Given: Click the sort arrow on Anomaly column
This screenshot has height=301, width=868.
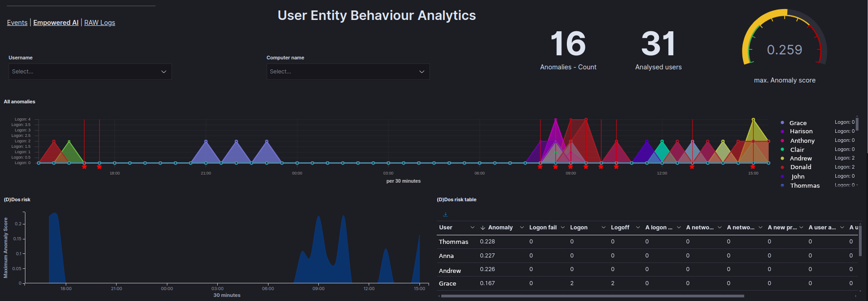Looking at the screenshot, I should (483, 228).
